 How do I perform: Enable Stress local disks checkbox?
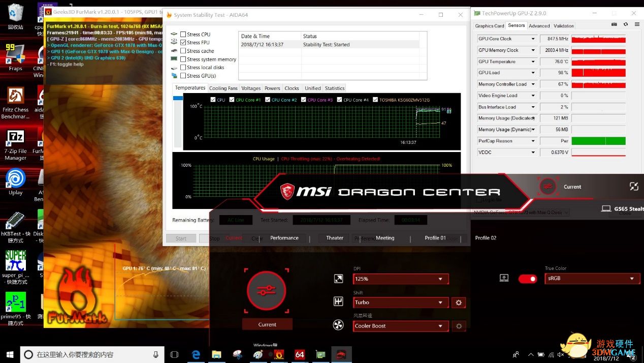coord(183,68)
